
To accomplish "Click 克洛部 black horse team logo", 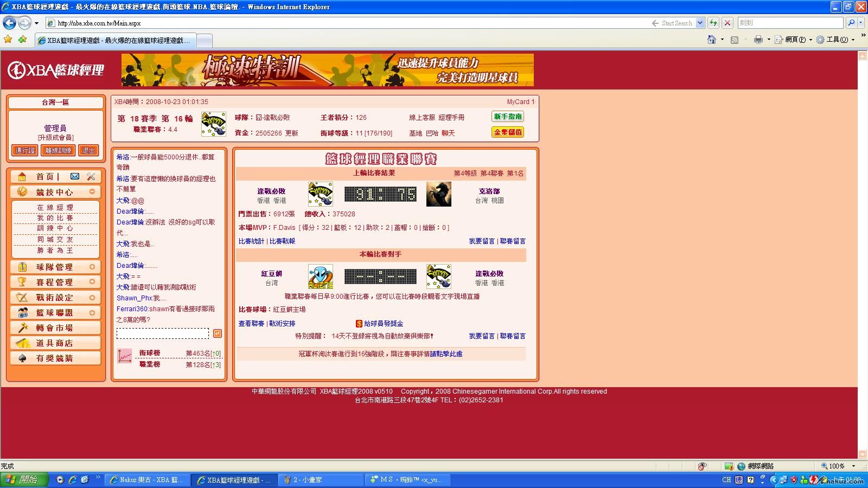I will [x=438, y=194].
